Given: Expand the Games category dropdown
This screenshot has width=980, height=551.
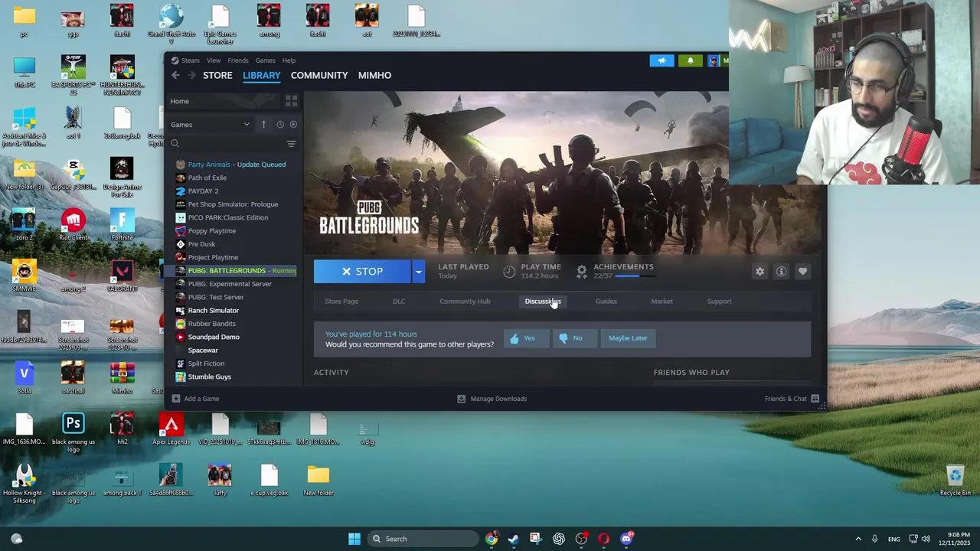Looking at the screenshot, I should [211, 125].
